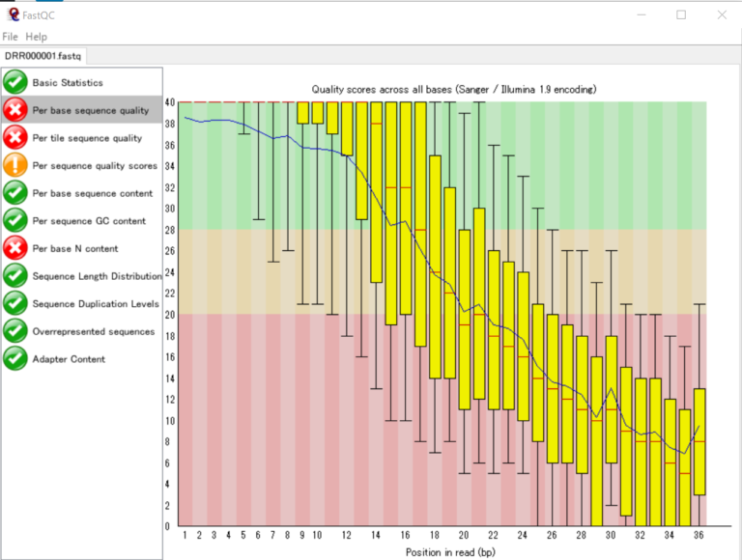Click the red X icon for Per base N content

click(15, 248)
